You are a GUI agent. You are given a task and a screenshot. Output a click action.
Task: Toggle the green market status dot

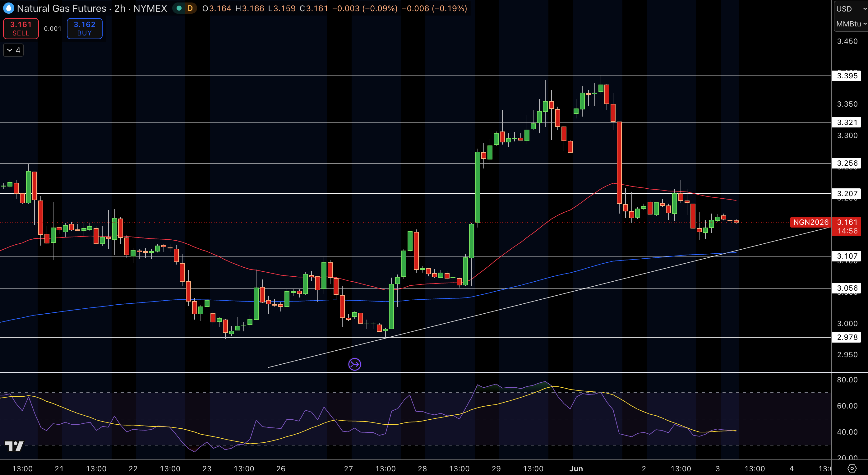click(179, 8)
